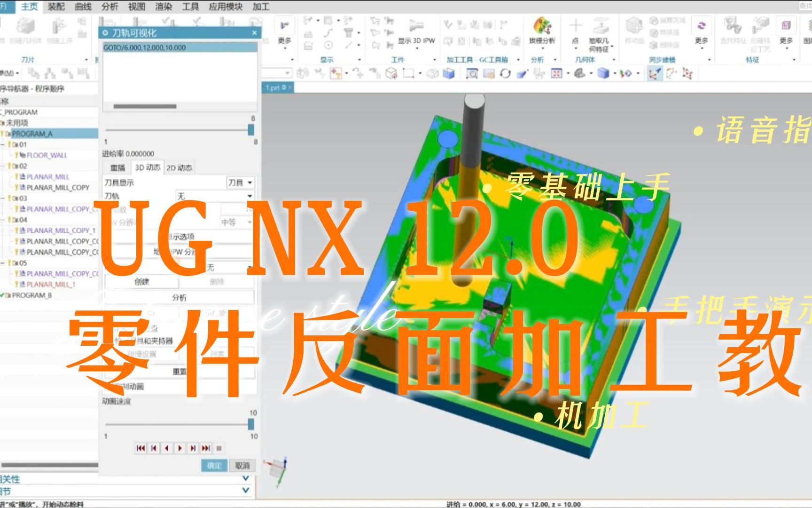The width and height of the screenshot is (812, 508).
Task: Click the horizontal scrollbar in GOTO list
Action: point(145,106)
